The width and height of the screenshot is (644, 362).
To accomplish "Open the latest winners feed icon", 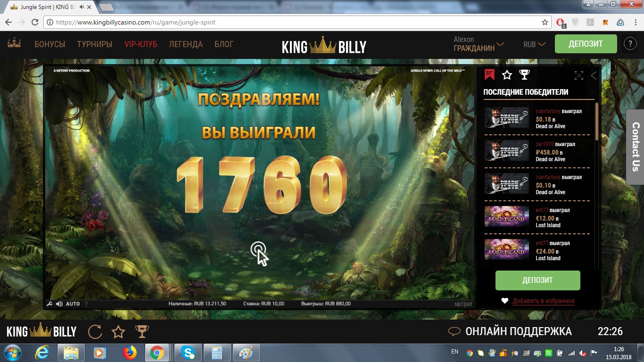I will click(x=489, y=74).
